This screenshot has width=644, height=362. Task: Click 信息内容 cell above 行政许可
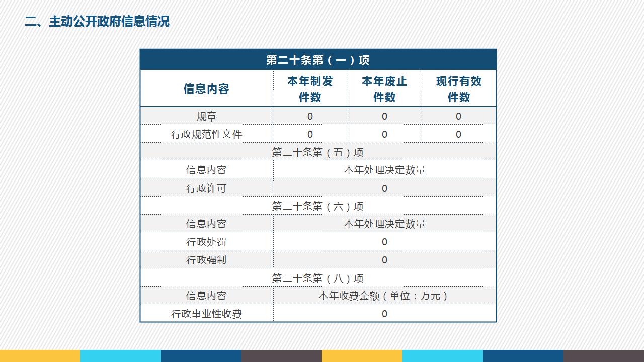[206, 170]
